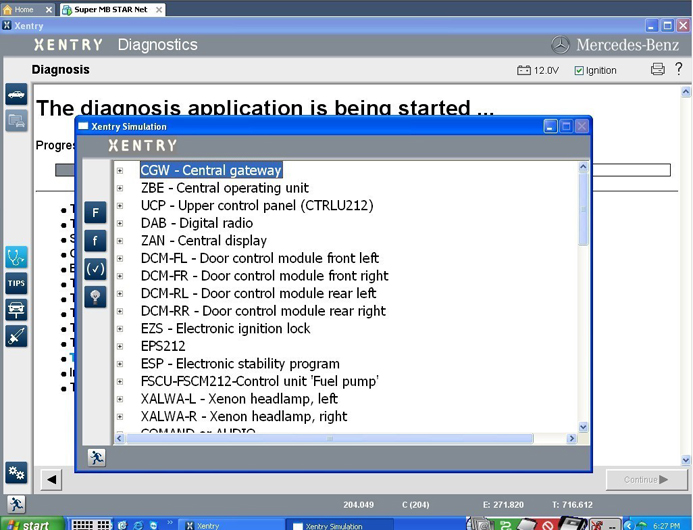This screenshot has height=530, width=693.
Task: Expand the XALWA-R Xenon headlamp right node
Action: tap(120, 417)
